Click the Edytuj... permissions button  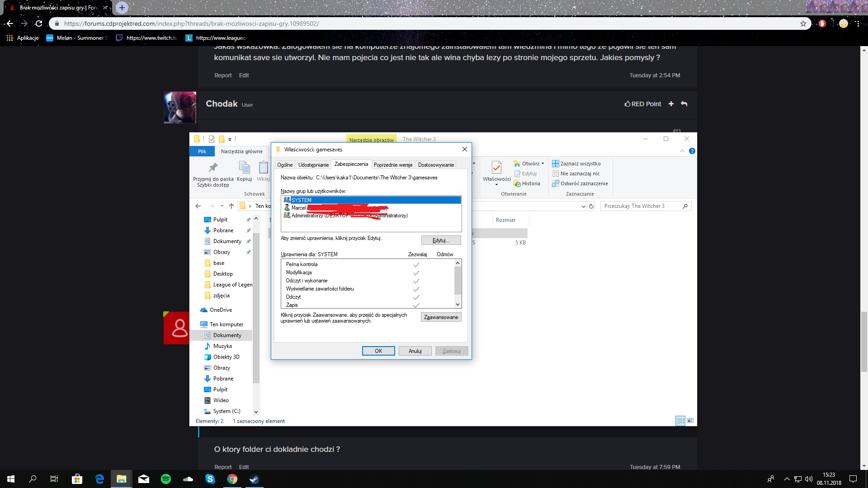coord(441,240)
